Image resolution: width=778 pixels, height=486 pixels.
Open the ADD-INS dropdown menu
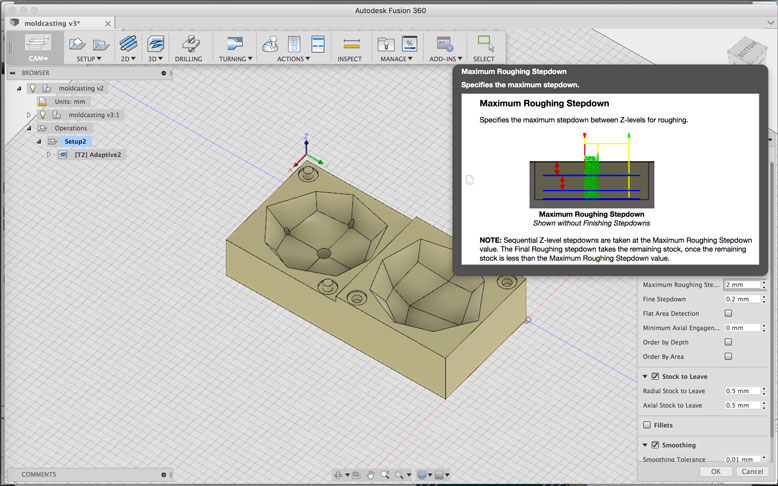coord(446,59)
